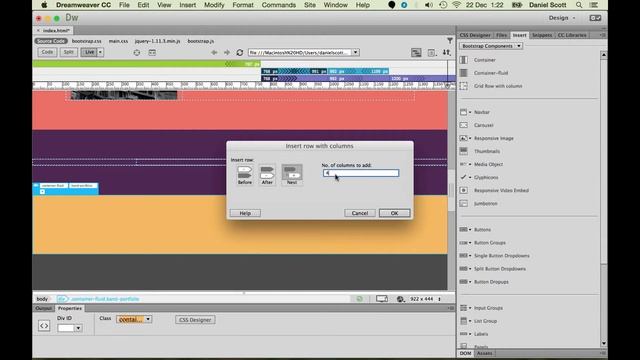
Task: Switch to the CC Libraries panel tab
Action: [572, 35]
